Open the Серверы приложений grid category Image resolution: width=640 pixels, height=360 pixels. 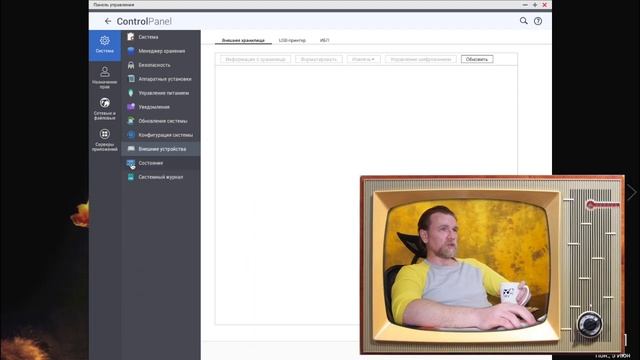tap(104, 140)
